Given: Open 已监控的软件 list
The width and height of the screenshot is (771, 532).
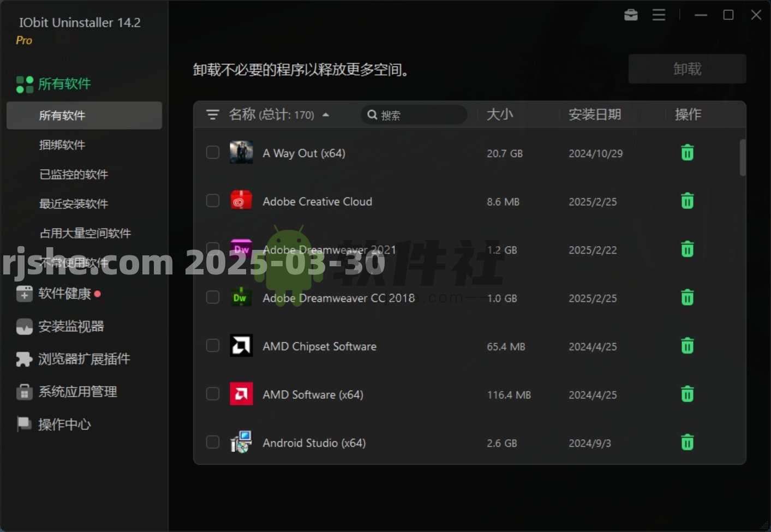Looking at the screenshot, I should click(74, 175).
